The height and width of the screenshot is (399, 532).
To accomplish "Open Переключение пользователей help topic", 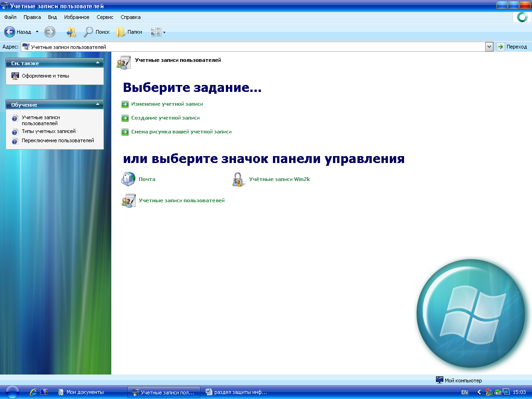I will point(58,140).
